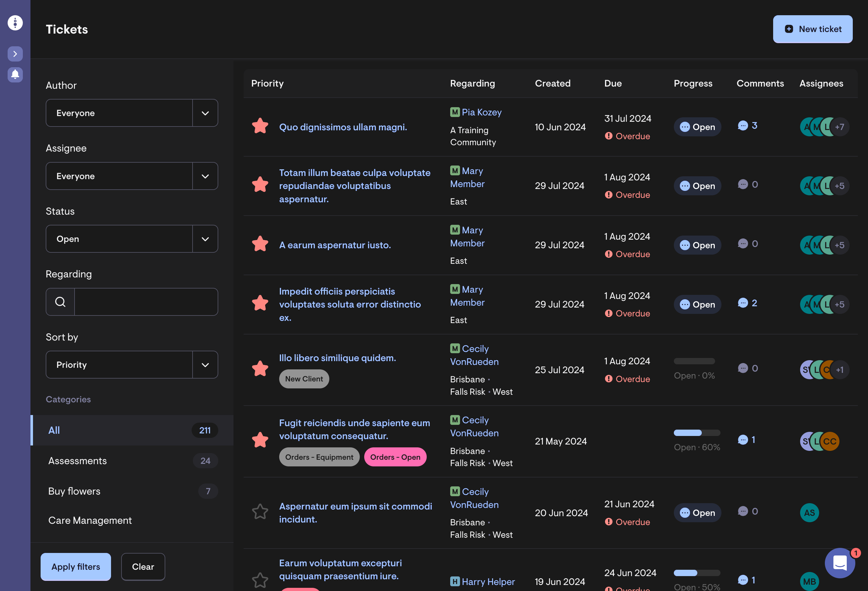Click the Clear filters button
This screenshot has height=591, width=868.
(x=143, y=567)
